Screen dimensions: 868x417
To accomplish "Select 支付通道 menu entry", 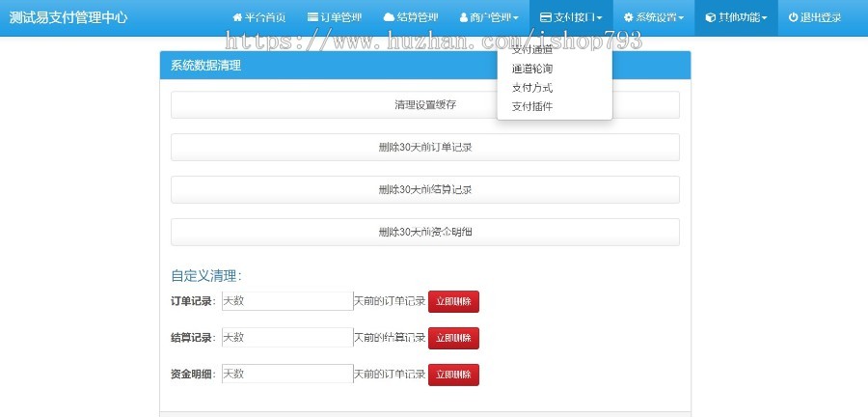I will tap(532, 50).
